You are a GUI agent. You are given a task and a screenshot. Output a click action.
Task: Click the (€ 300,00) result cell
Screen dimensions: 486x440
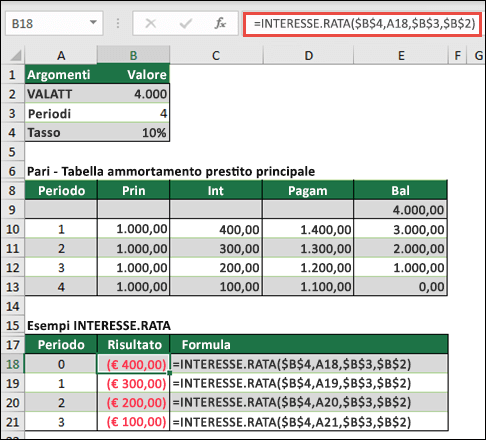[x=133, y=383]
